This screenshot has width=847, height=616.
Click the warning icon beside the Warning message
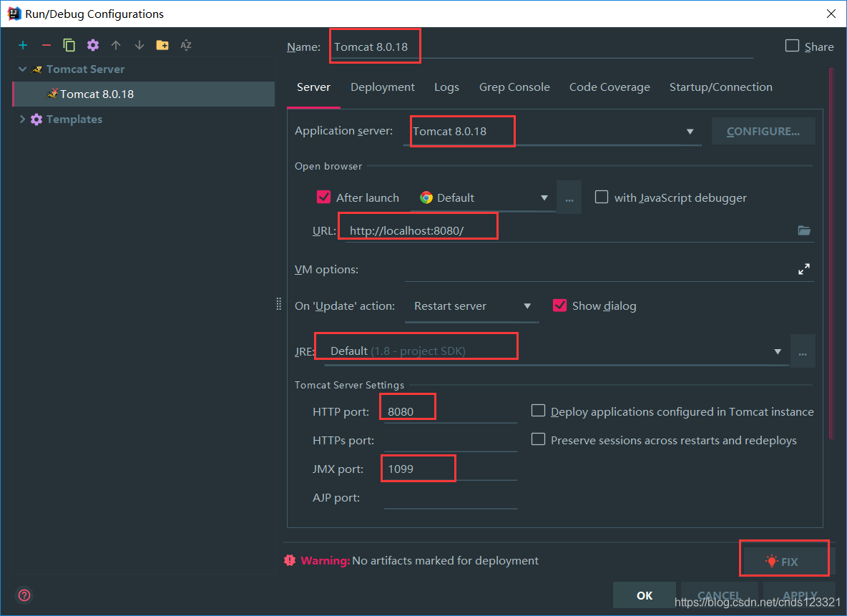(x=290, y=560)
